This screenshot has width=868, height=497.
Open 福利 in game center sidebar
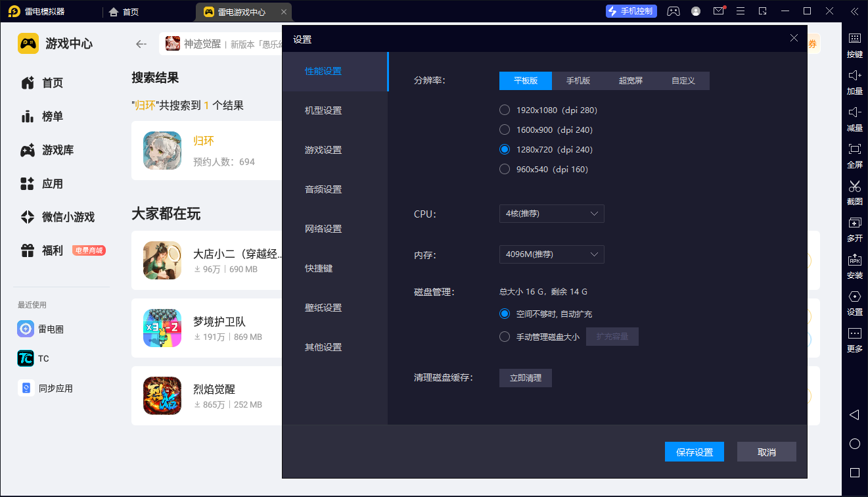pyautogui.click(x=43, y=250)
